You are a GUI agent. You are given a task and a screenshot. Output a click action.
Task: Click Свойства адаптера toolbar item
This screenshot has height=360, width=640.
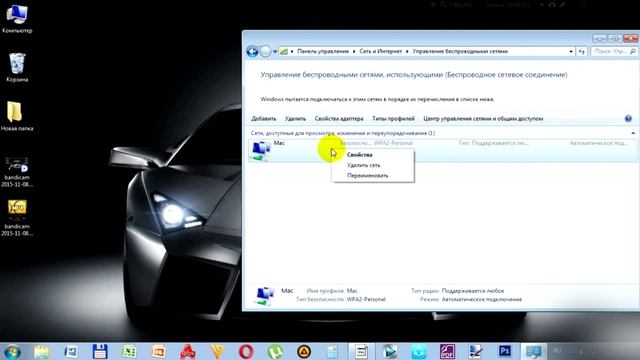tap(339, 119)
